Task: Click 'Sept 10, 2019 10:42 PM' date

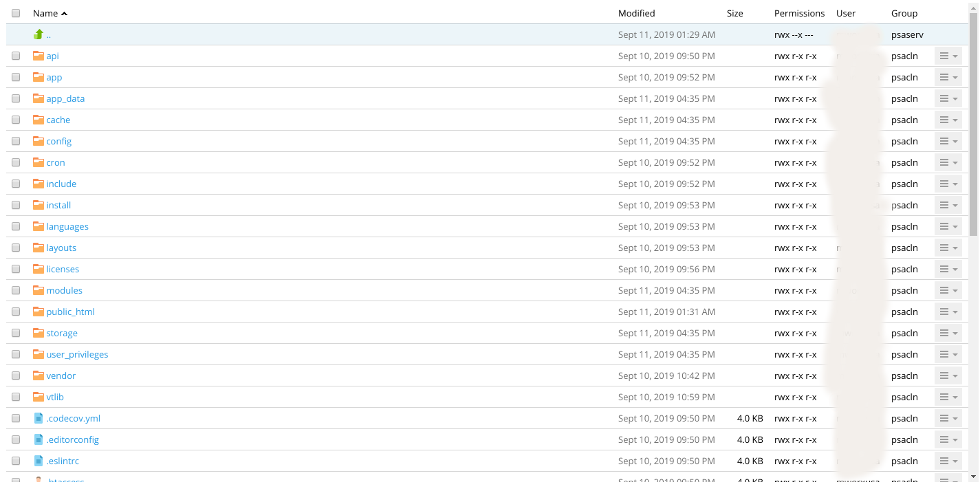Action: (666, 375)
